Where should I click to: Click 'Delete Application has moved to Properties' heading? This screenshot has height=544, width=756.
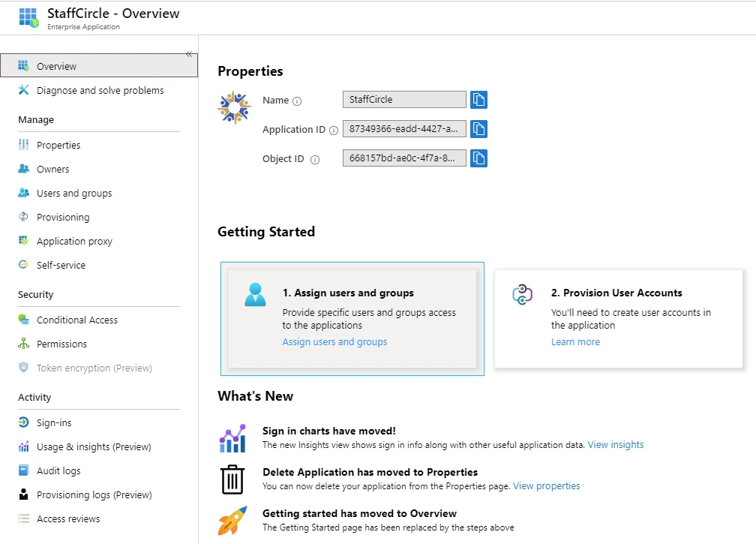(x=370, y=472)
